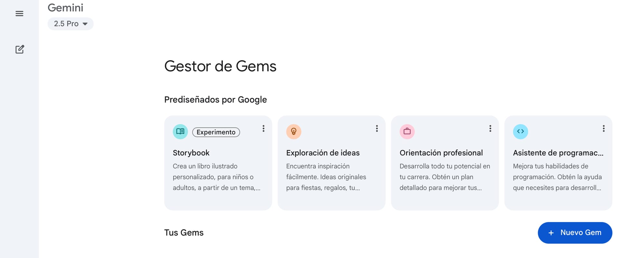Click the Experimento badge on Storybook
644x258 pixels.
[x=216, y=132]
